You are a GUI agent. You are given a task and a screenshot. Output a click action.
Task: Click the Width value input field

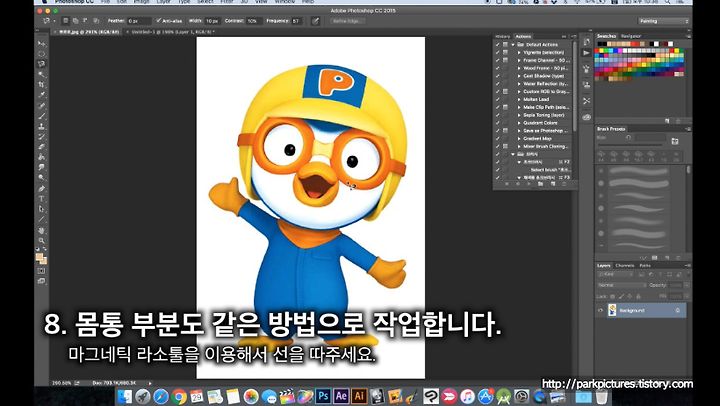click(212, 21)
